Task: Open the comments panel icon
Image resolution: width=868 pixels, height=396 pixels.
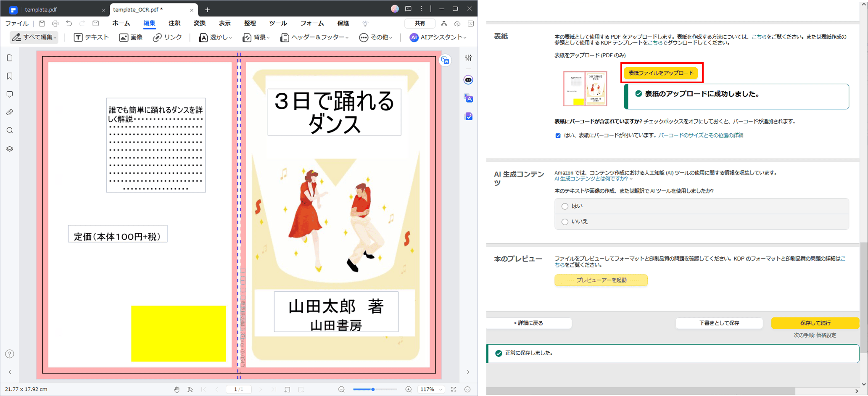Action: [x=10, y=94]
